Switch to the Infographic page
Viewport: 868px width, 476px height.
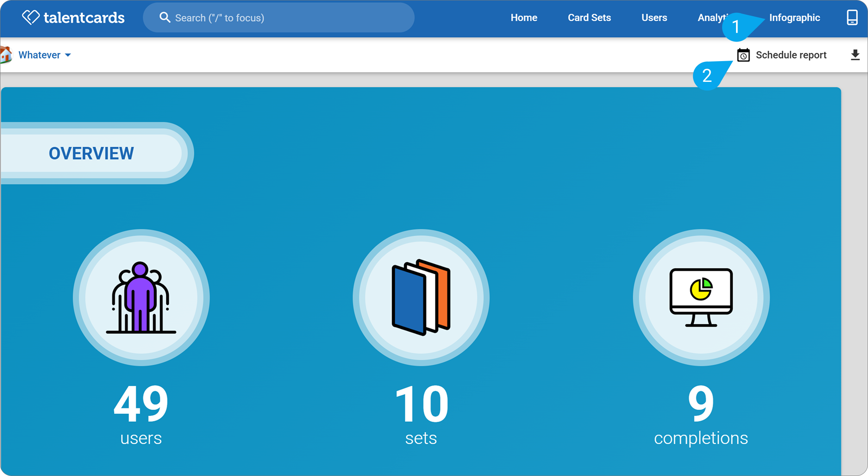(x=794, y=18)
